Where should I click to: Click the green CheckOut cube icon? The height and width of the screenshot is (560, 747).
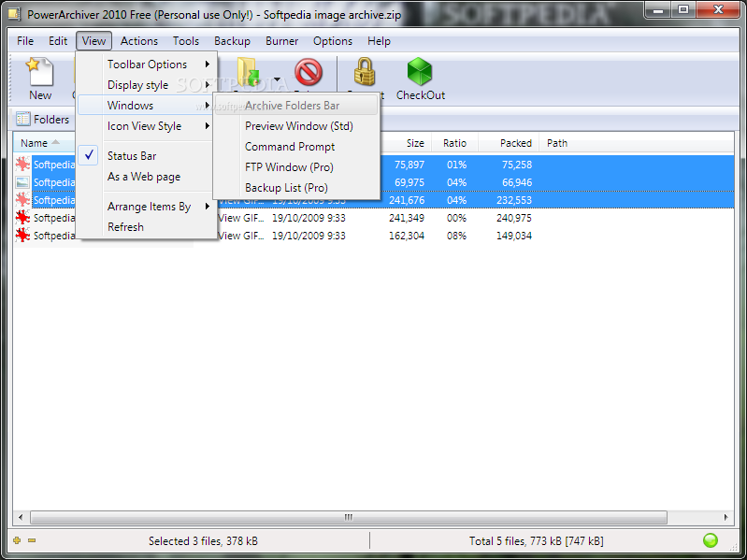pos(420,71)
